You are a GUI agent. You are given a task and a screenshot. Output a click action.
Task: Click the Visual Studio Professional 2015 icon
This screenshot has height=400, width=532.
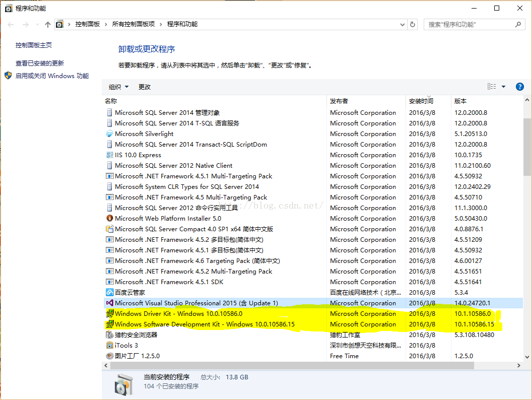pyautogui.click(x=110, y=303)
